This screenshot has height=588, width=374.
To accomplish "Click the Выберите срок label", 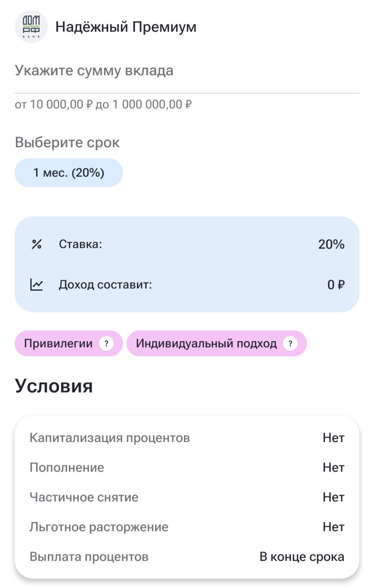I will coord(67,143).
